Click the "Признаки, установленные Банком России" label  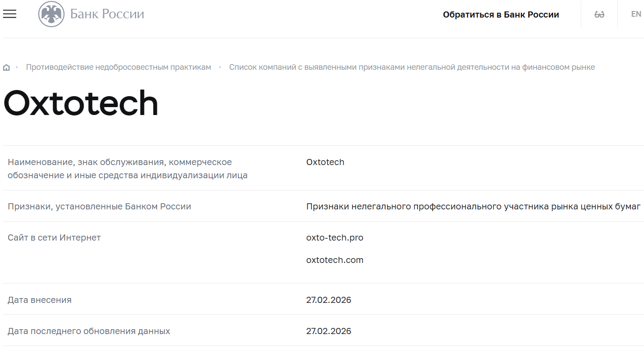[99, 206]
